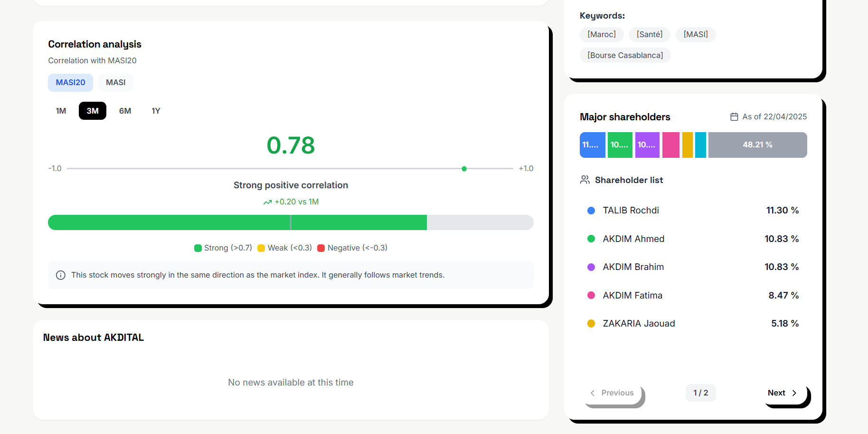Open the [Bourse Casablanca] keyword tag
This screenshot has width=868, height=434.
point(625,55)
